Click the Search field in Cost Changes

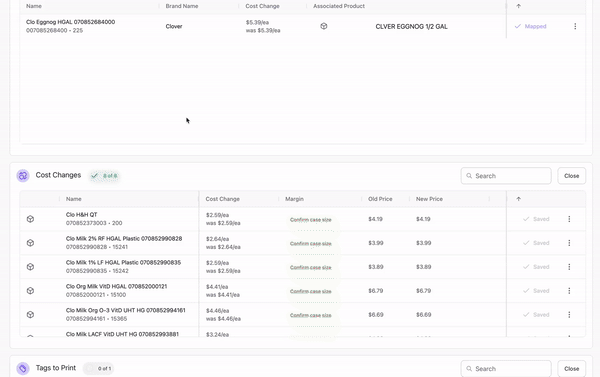point(506,176)
